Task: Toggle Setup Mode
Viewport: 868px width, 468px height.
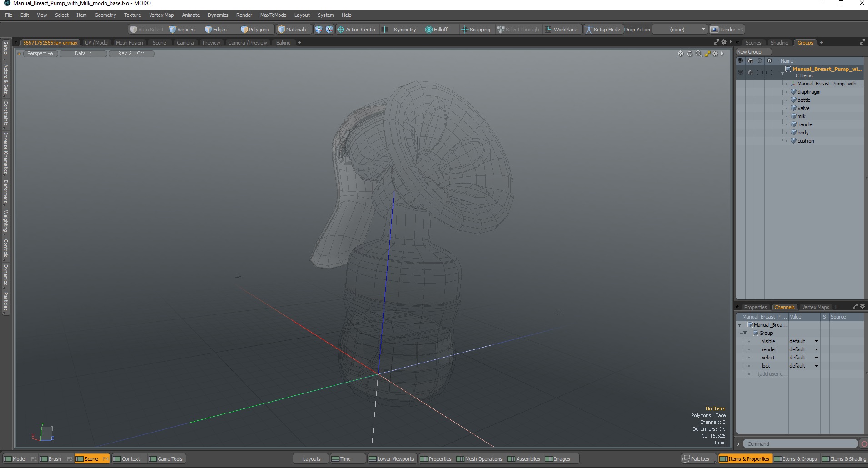Action: (x=603, y=30)
